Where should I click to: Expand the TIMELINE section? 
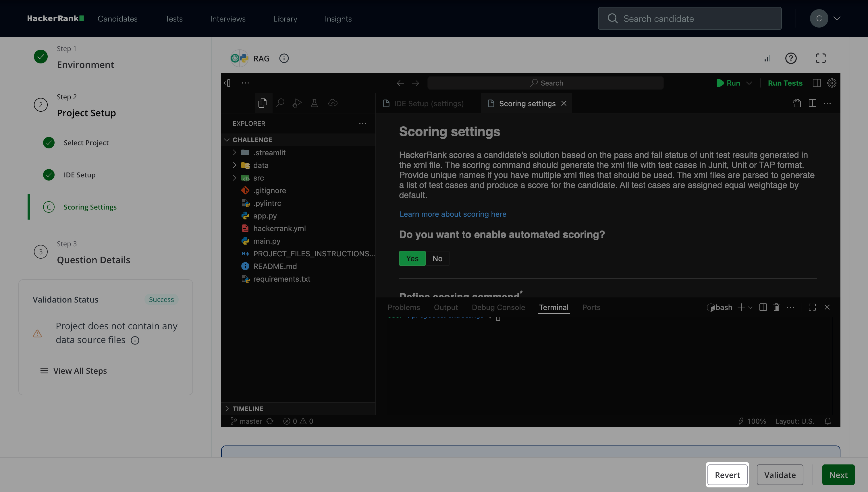click(227, 408)
